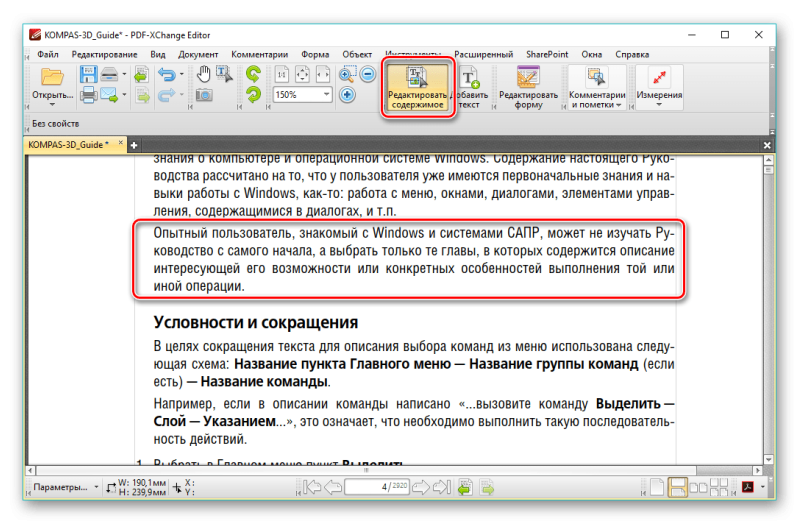Click green previous view icon in status bar
The image size is (800, 524).
coord(465,487)
